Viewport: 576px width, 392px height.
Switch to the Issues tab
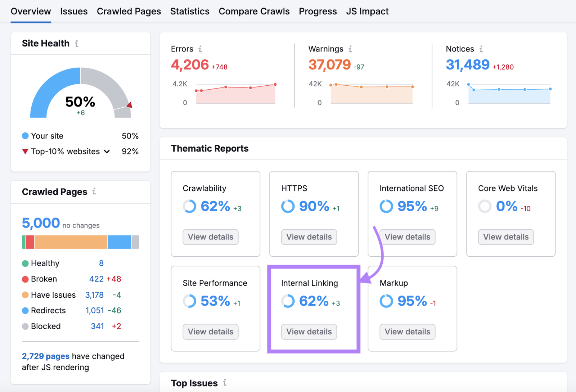point(74,12)
